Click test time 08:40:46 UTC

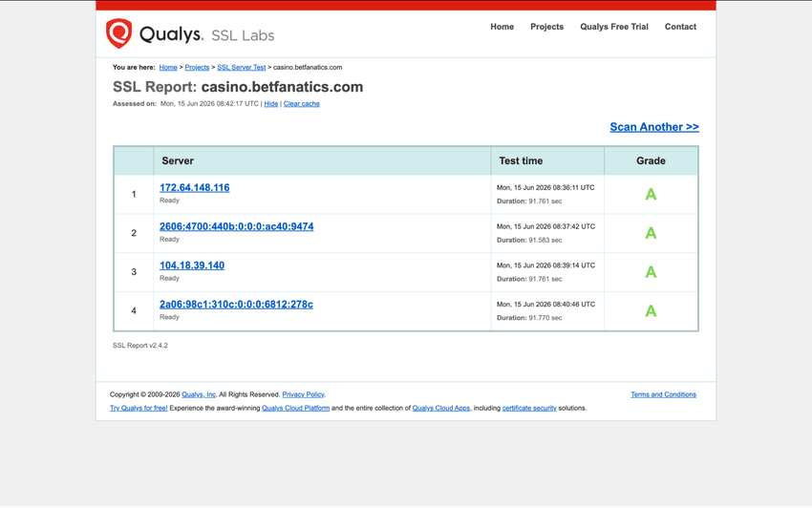pos(545,304)
